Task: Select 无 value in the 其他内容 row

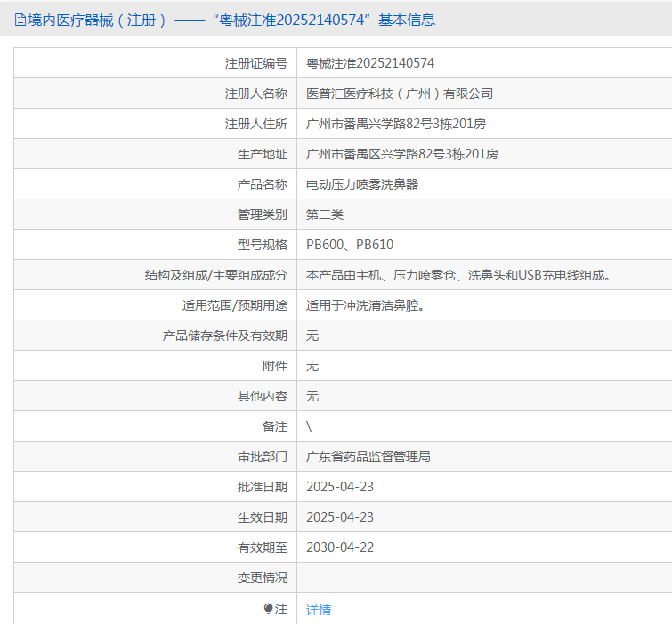Action: click(x=312, y=396)
